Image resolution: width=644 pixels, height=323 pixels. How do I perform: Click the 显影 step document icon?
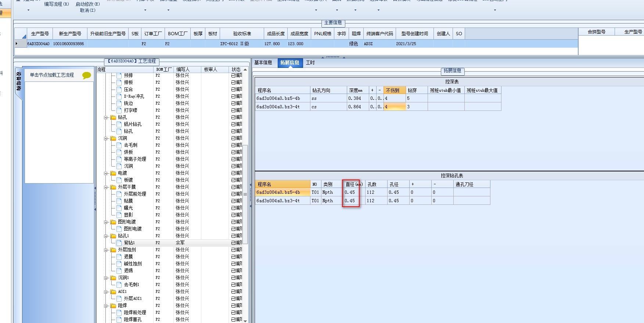tap(119, 215)
